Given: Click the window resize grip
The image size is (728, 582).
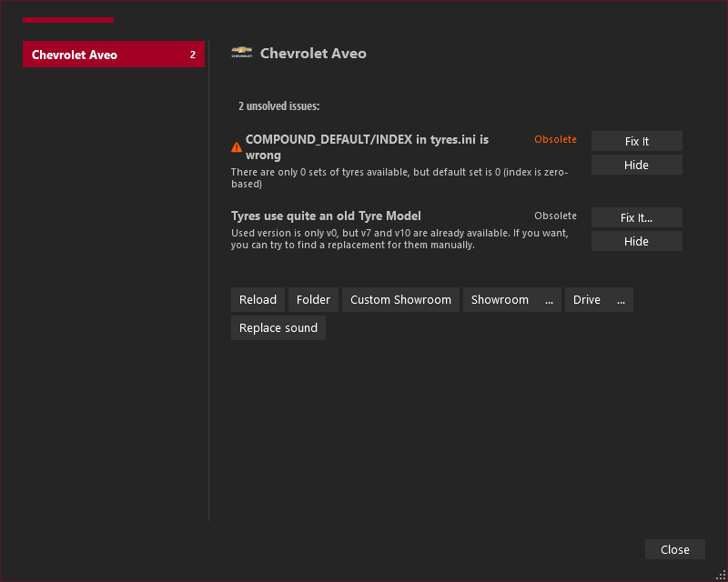Looking at the screenshot, I should tap(721, 575).
